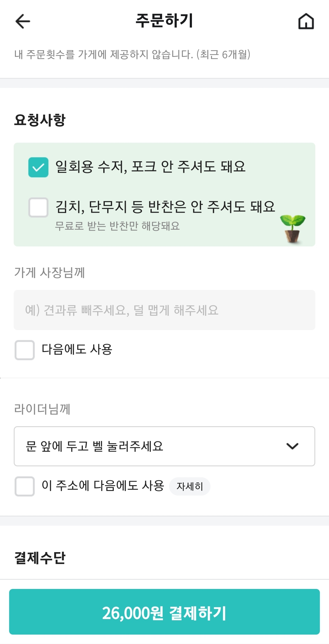Enable 다음에도 사용 checkbox under store request
Image resolution: width=329 pixels, height=644 pixels.
[25, 350]
